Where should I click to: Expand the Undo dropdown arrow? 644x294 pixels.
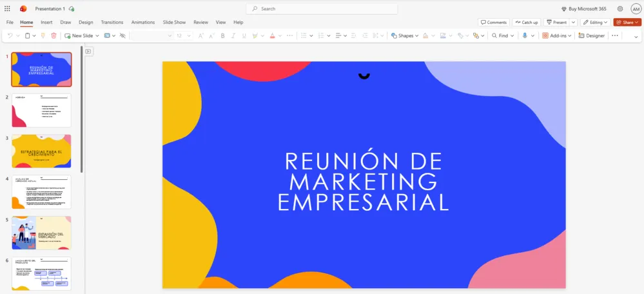coord(17,35)
